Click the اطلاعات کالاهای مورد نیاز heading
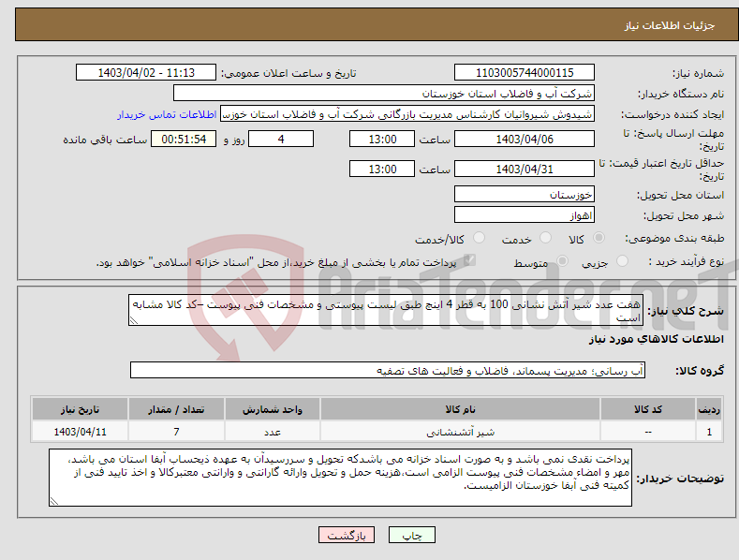Screen dimensions: 739x560 (x=656, y=339)
